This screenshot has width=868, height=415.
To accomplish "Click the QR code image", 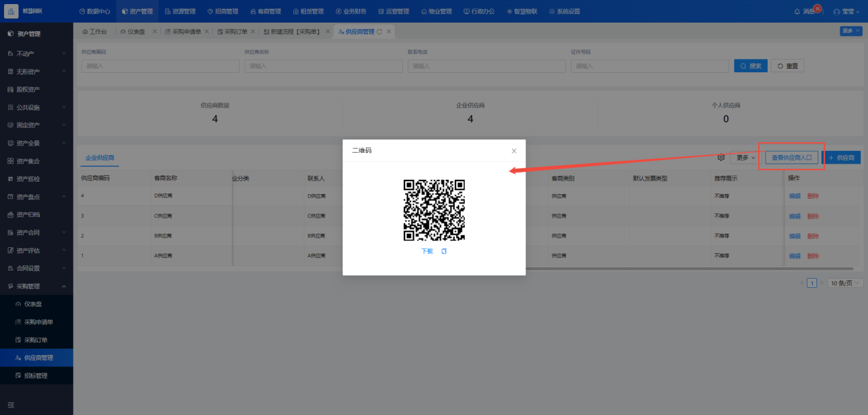I will [434, 210].
